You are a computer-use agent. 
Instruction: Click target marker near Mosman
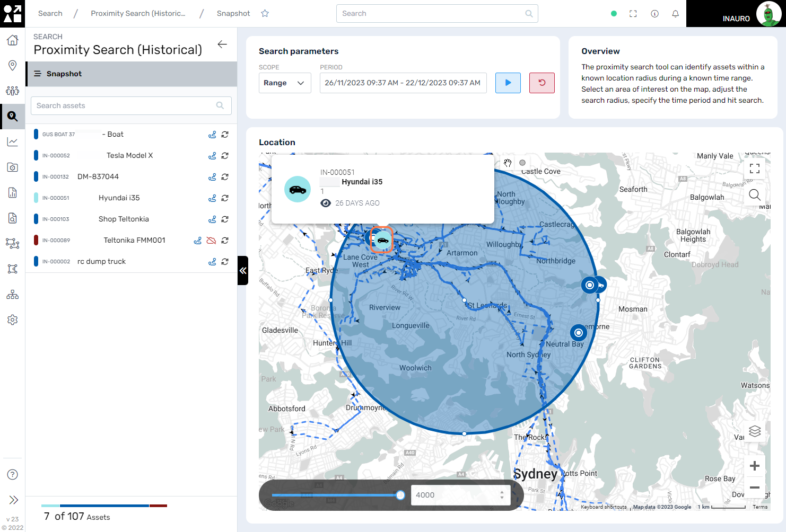coord(590,285)
